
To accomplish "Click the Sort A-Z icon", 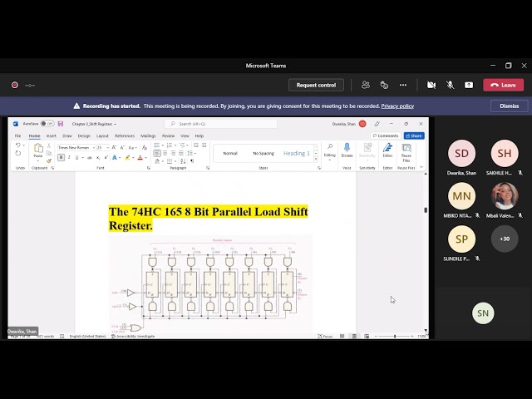I will pyautogui.click(x=183, y=161).
